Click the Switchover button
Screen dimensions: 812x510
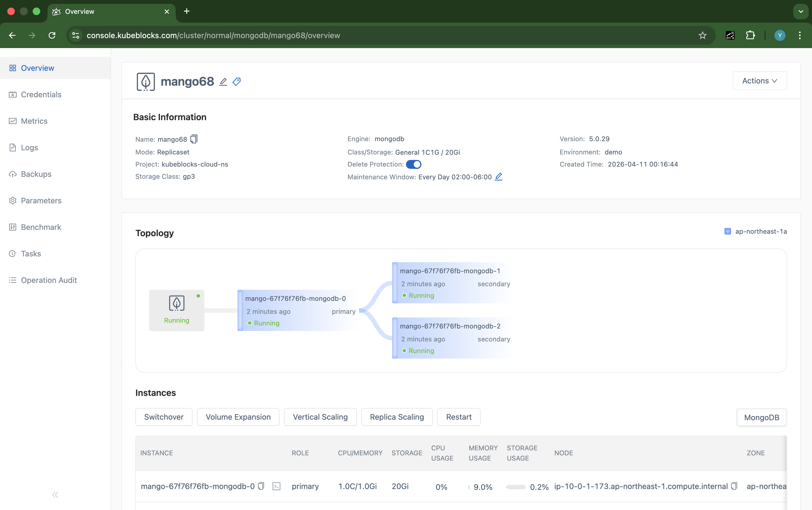(164, 417)
